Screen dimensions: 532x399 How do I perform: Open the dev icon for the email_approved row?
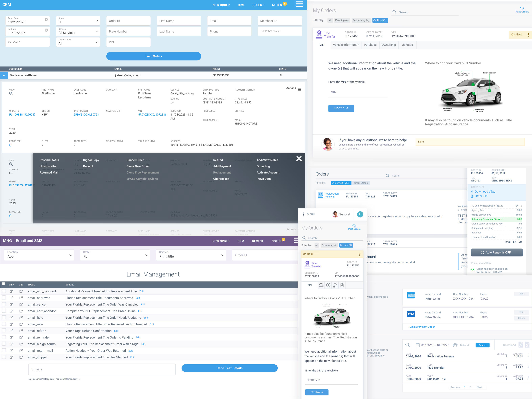[21, 298]
